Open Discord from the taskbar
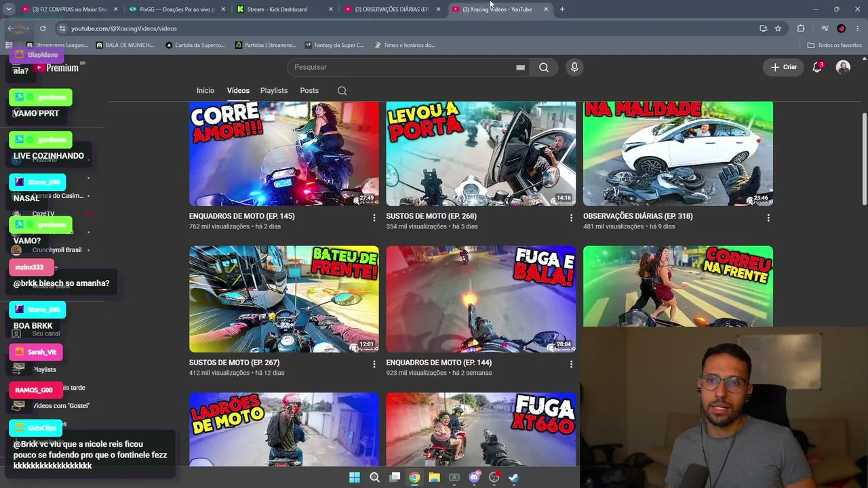 tap(475, 477)
